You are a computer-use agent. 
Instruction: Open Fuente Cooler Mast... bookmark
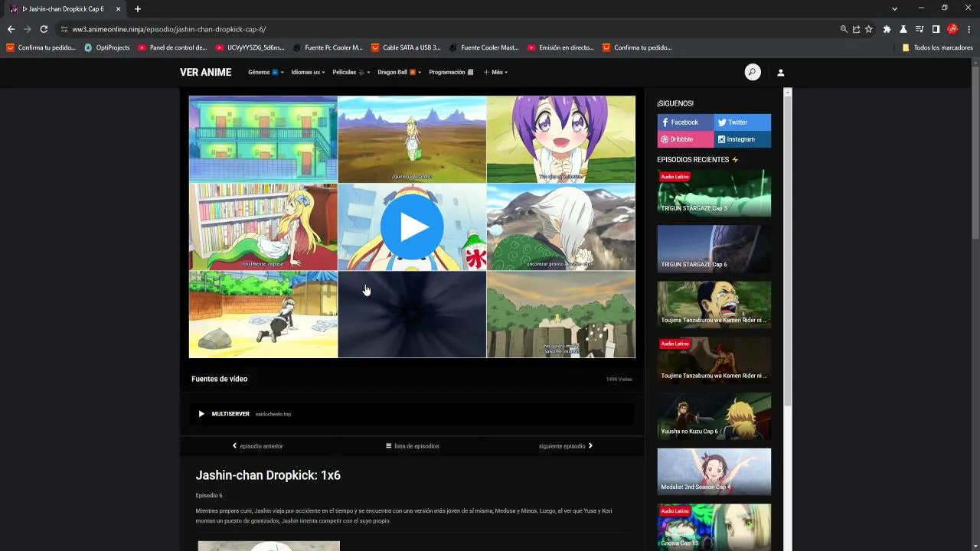[484, 47]
